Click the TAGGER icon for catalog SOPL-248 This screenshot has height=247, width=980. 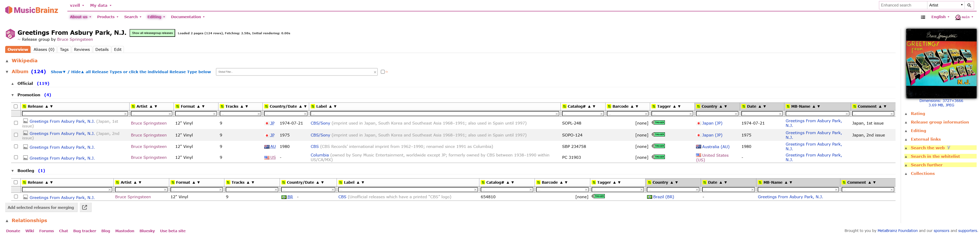point(658,123)
